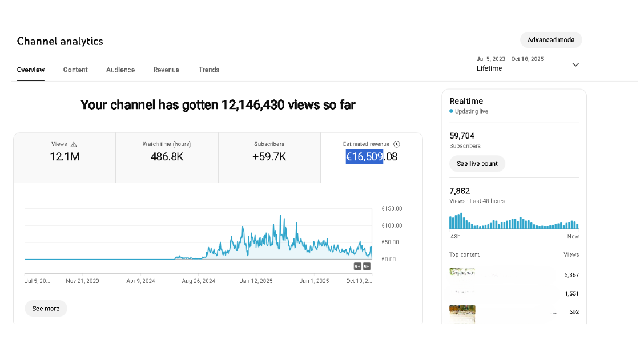Select the Estimated revenue metric card
The image size is (644, 356).
click(372, 157)
